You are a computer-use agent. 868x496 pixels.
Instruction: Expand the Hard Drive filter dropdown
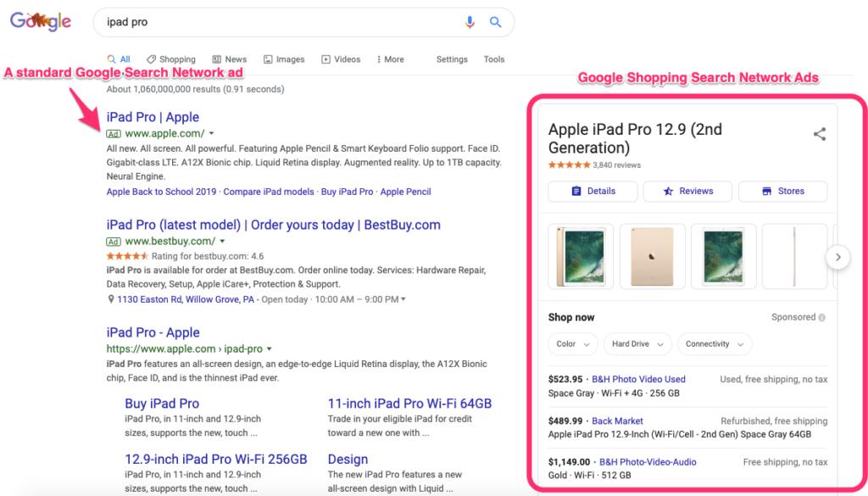tap(637, 344)
